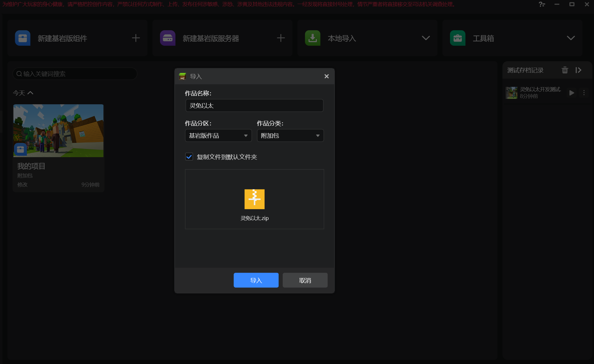Open more options for the 灵免以太开发测试 record
Image resolution: width=594 pixels, height=364 pixels.
[584, 93]
